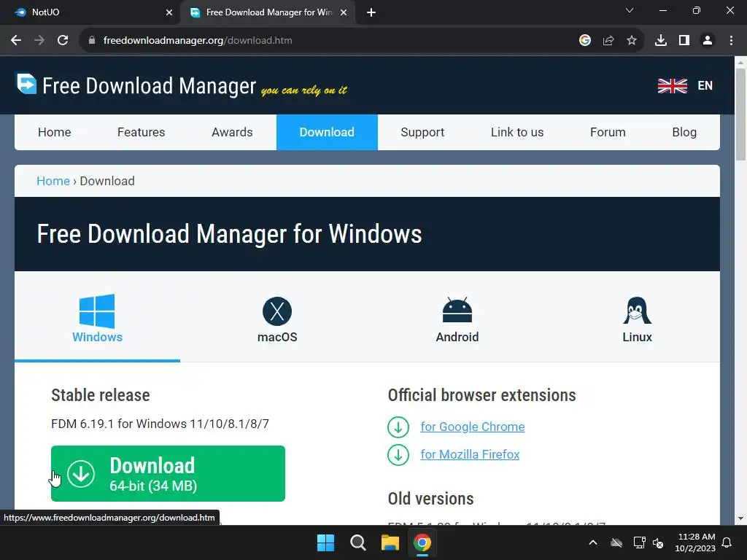747x560 pixels.
Task: Click the page vertical scrollbar thumb
Action: [741, 114]
